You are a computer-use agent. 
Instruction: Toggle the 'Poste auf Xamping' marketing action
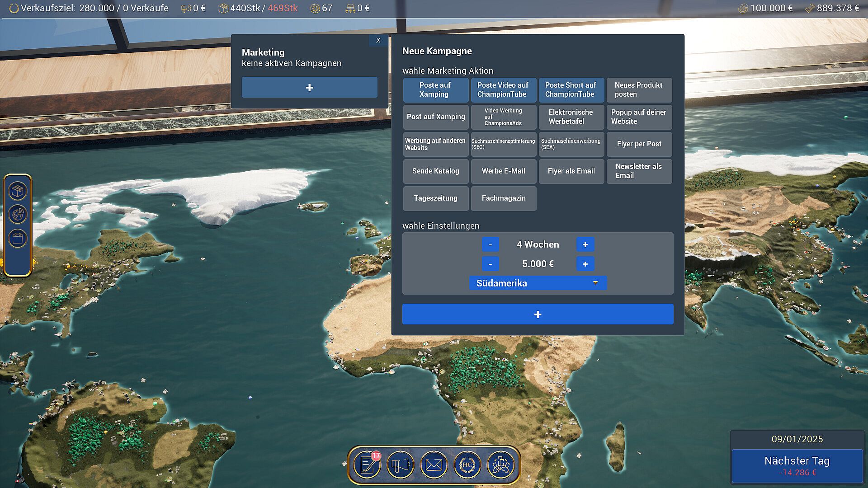tap(435, 89)
